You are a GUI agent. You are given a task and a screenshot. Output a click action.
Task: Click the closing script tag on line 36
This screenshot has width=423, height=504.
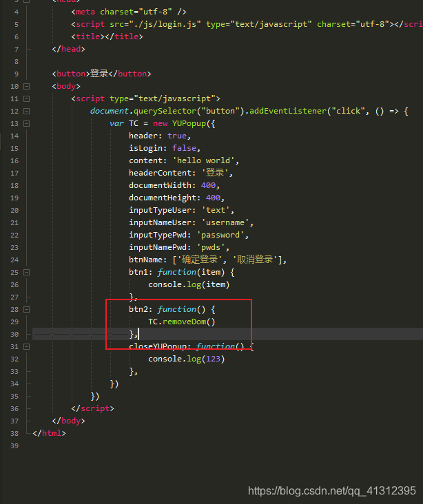coord(92,408)
